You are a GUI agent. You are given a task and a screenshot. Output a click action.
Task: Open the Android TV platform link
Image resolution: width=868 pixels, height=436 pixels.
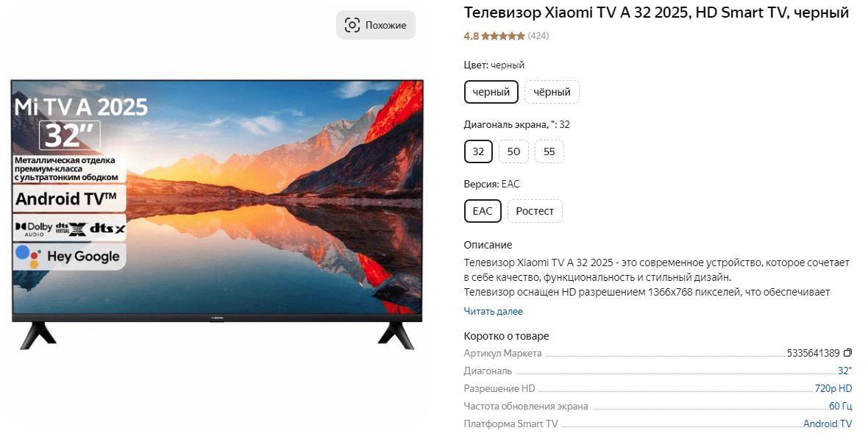pyautogui.click(x=828, y=424)
